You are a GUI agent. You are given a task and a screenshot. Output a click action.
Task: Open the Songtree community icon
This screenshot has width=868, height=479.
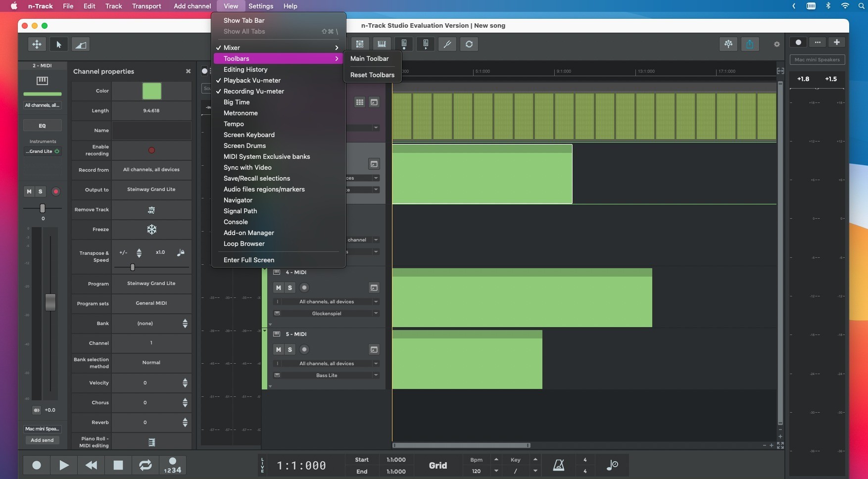[x=728, y=44]
